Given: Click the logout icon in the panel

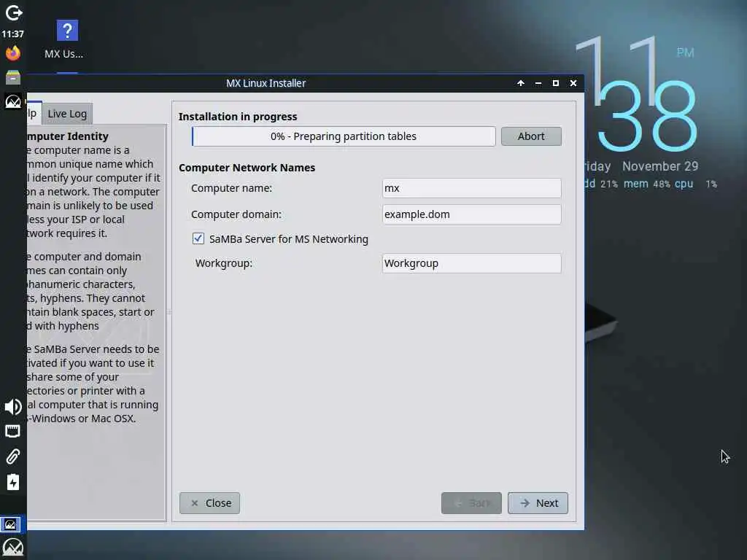Looking at the screenshot, I should [x=13, y=12].
